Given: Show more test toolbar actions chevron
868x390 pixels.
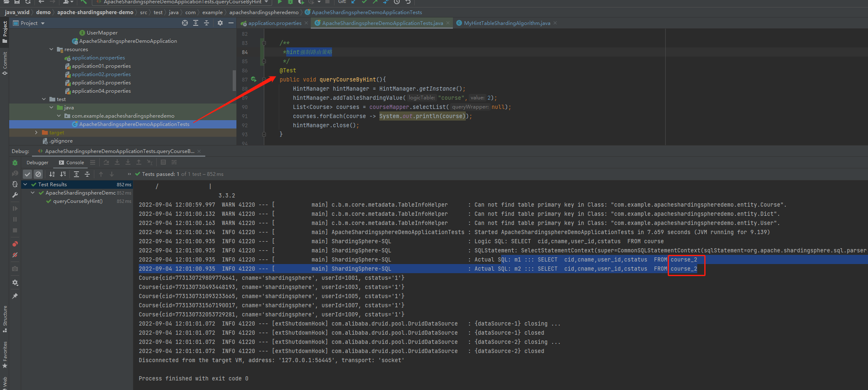Looking at the screenshot, I should click(x=129, y=174).
